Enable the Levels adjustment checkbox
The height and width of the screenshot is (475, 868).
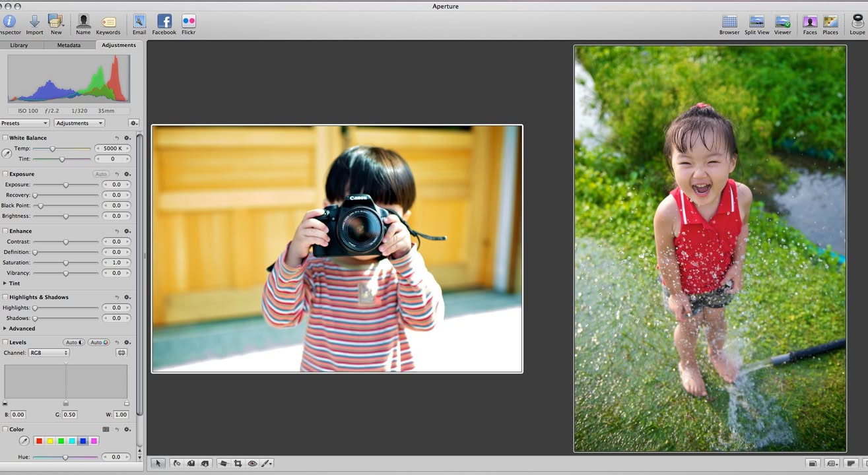[x=5, y=342]
